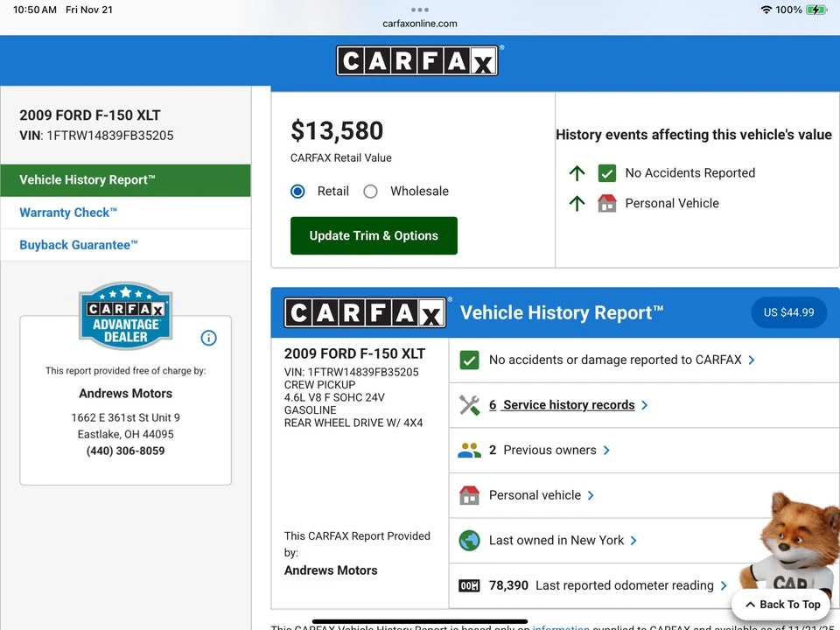Expand Previous owners chevron
The height and width of the screenshot is (630, 840).
[606, 450]
